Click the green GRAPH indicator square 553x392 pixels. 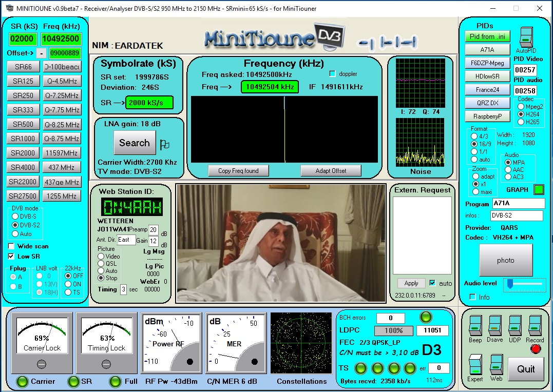tap(539, 190)
